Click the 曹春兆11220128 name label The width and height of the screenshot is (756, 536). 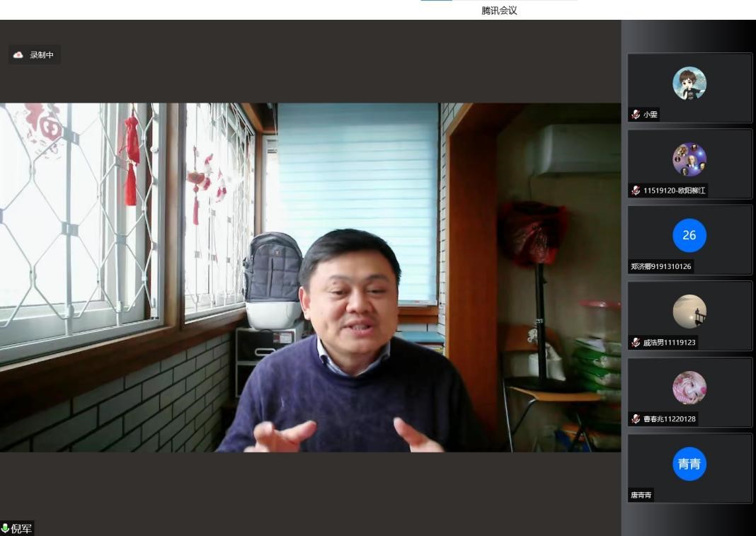click(x=669, y=419)
